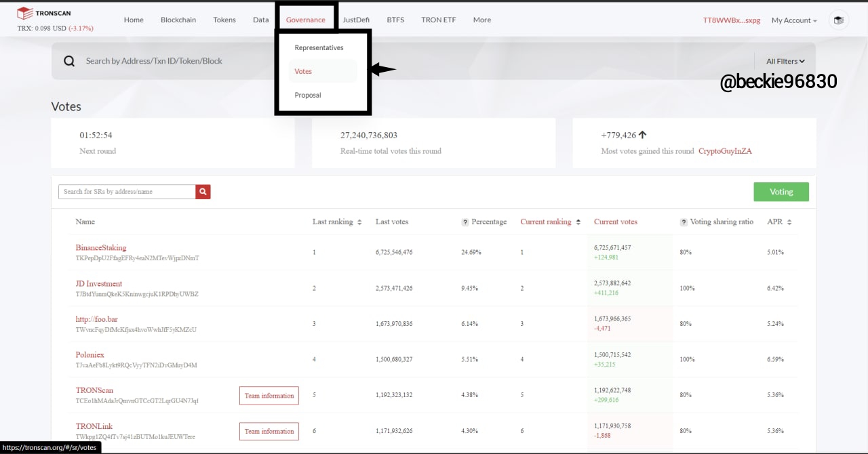Screen dimensions: 868x454
Task: Click the Percentage help question icon
Action: (x=465, y=222)
